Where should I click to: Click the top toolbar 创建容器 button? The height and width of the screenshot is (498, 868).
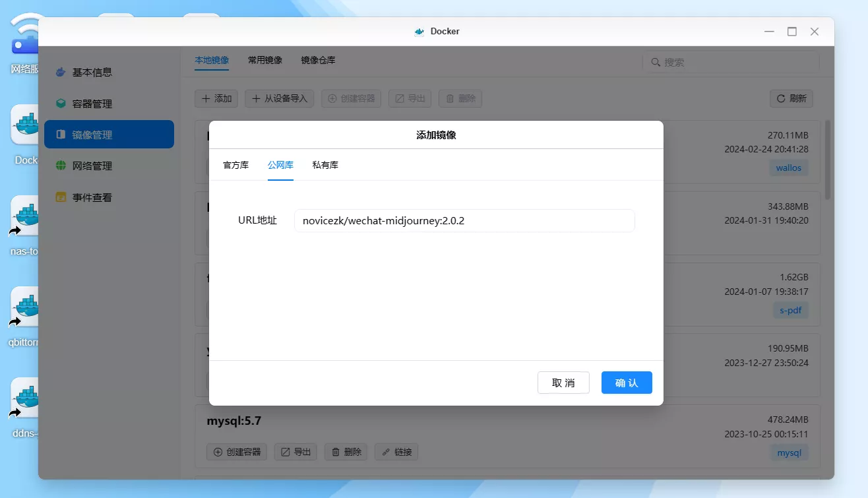352,98
